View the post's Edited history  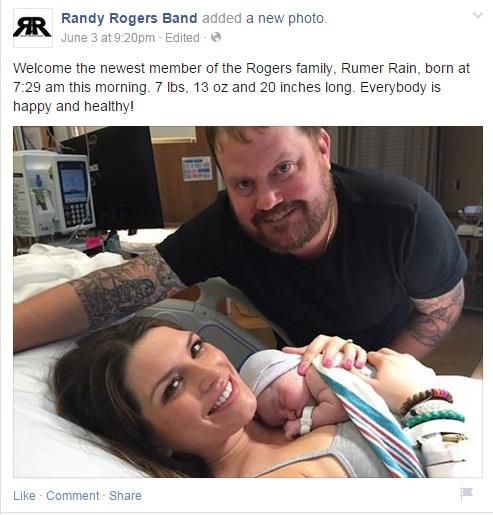[x=182, y=38]
